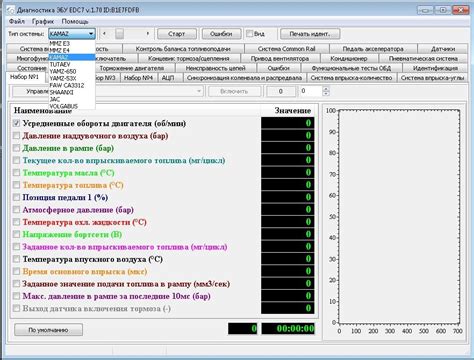Click the disabled Включить button

coord(234,91)
